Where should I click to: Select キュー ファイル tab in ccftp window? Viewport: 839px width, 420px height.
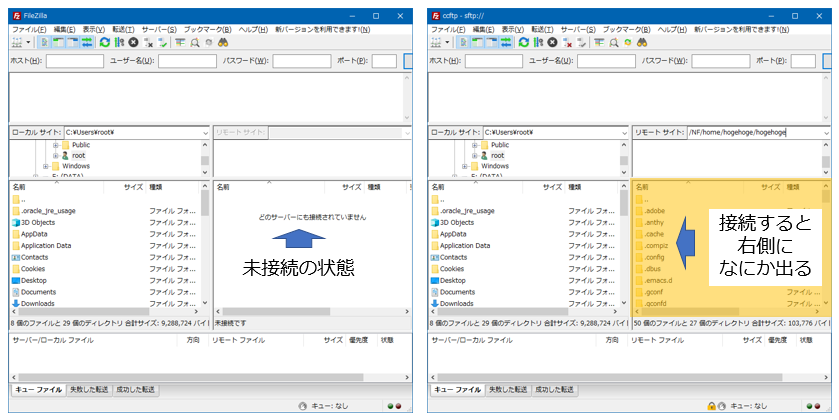[458, 390]
